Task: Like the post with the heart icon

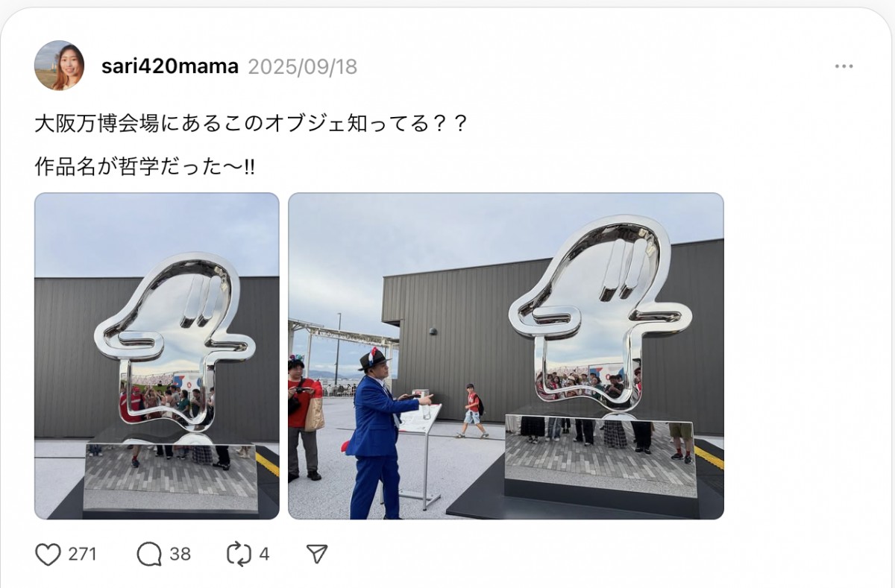Action: point(48,554)
